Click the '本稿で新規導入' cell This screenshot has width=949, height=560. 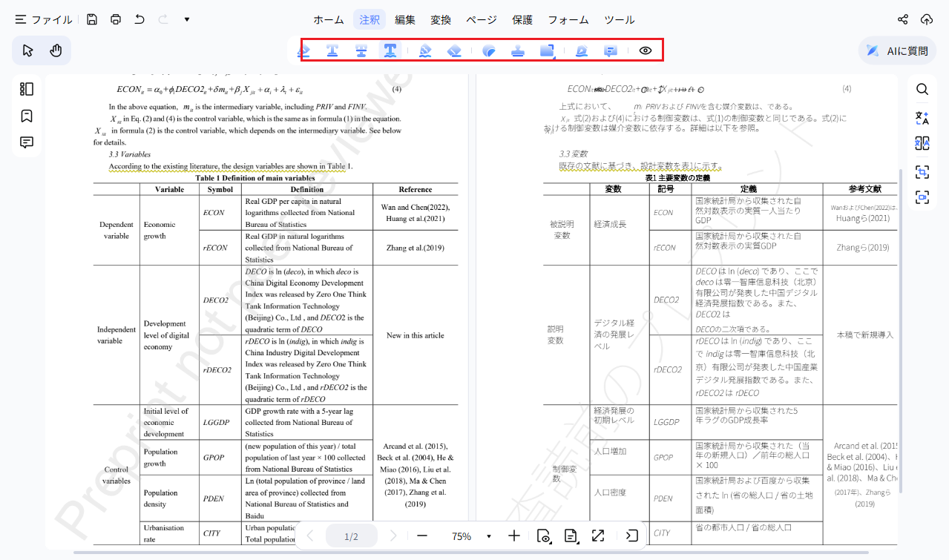[x=865, y=335]
